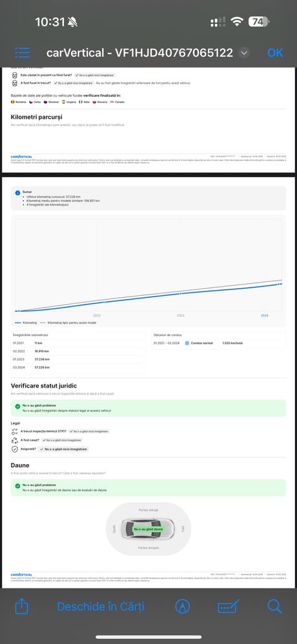Tap the thief icon beside 'A fost furat în trecut?'
This screenshot has width=297, height=644.
click(x=14, y=83)
